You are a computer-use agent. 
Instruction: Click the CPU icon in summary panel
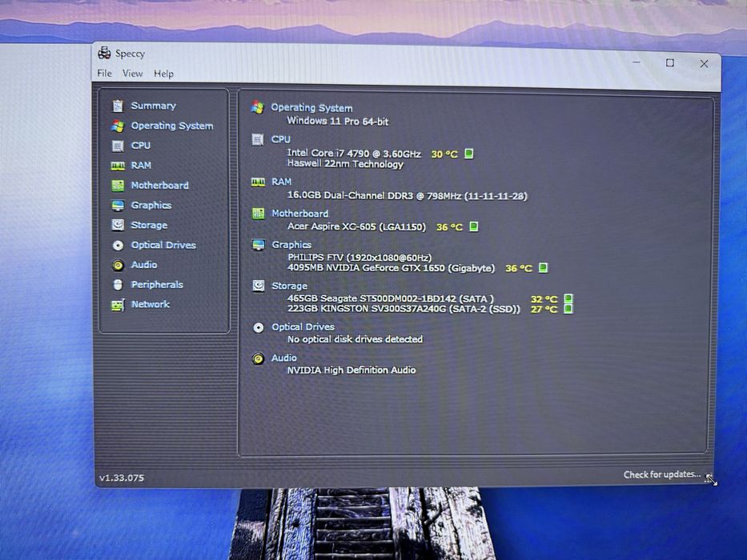[258, 139]
